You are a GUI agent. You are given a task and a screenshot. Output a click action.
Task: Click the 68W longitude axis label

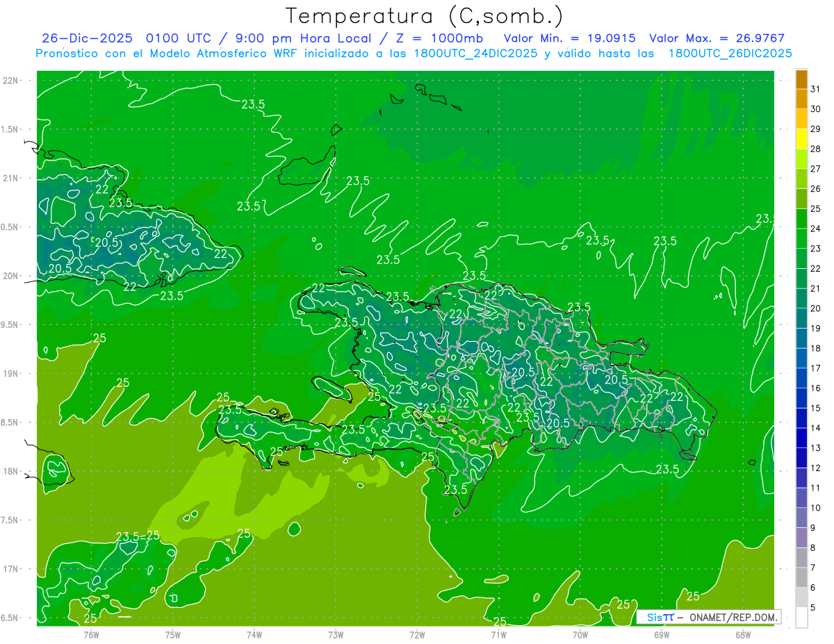743,634
